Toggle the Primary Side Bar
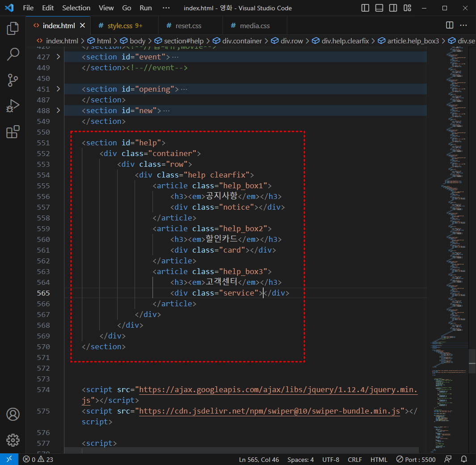This screenshot has width=476, height=465. click(365, 8)
